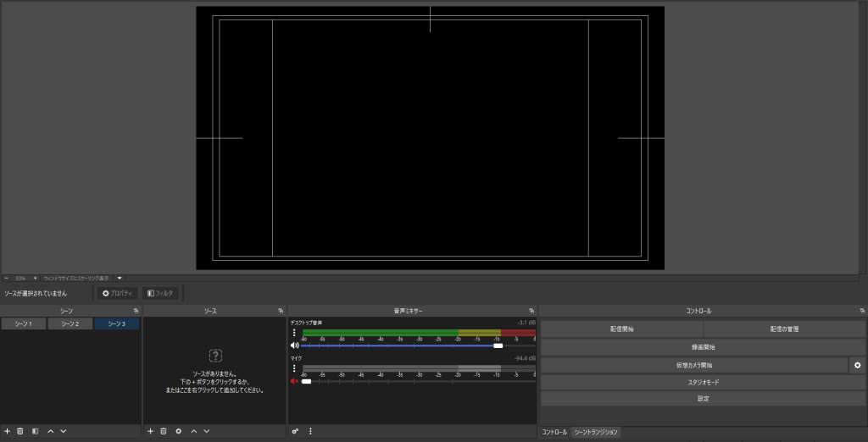Click デスクトップ音声 volume slider handle
The image size is (868, 442).
(498, 345)
